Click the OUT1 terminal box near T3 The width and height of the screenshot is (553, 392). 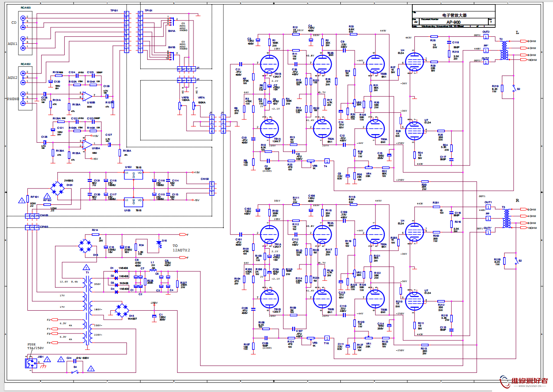pos(488,207)
